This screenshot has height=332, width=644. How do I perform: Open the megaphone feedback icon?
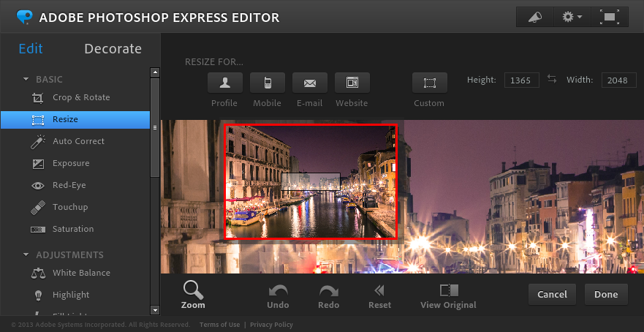click(x=535, y=17)
